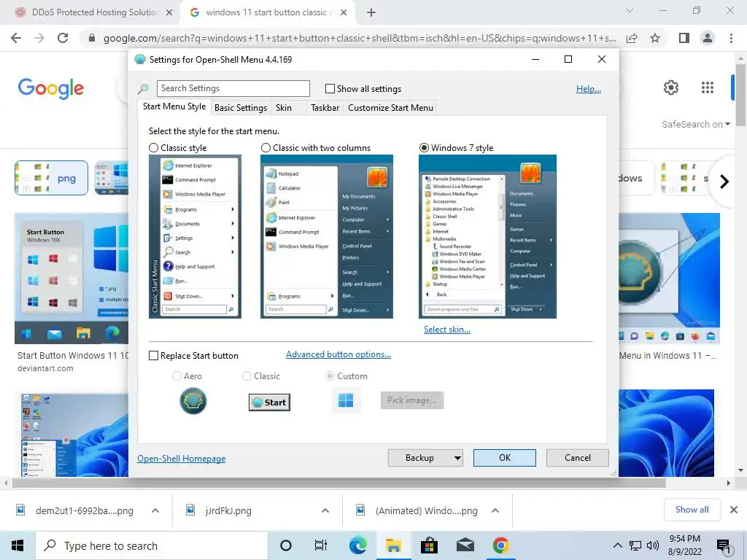Choose Classic start button radio
This screenshot has height=560, width=747.
(x=247, y=376)
